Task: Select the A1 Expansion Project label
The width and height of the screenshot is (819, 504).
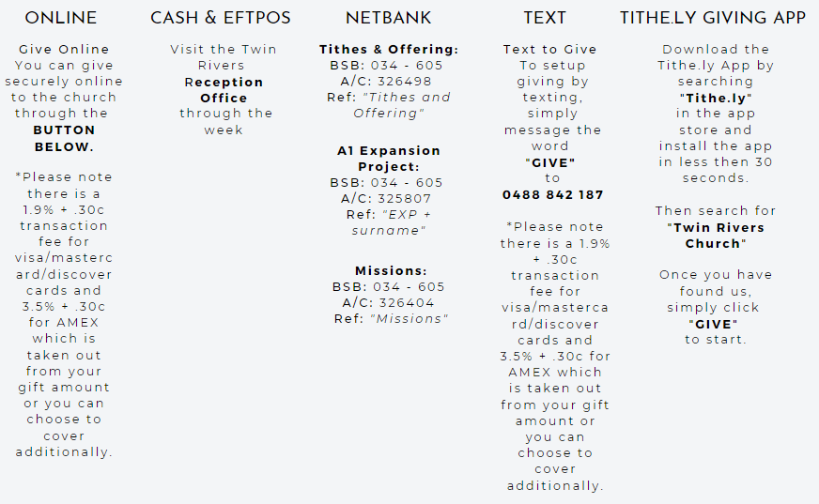Action: pos(389,159)
